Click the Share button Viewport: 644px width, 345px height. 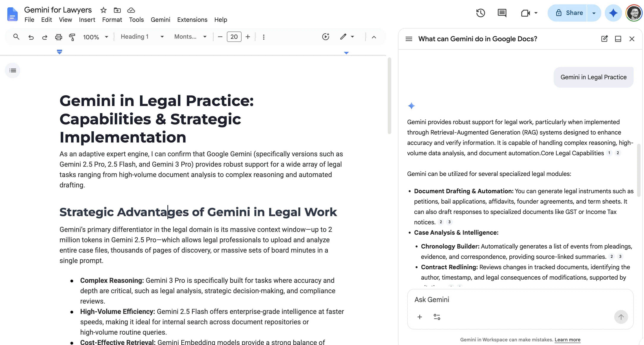[567, 13]
